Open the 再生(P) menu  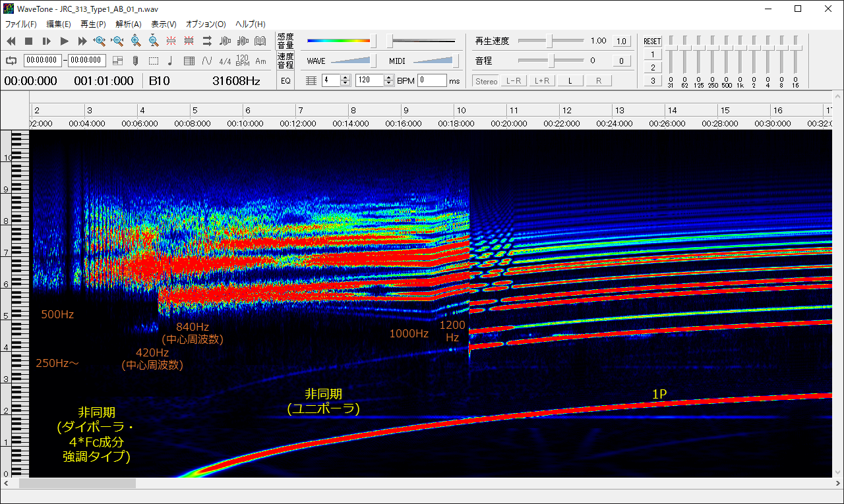click(x=93, y=24)
